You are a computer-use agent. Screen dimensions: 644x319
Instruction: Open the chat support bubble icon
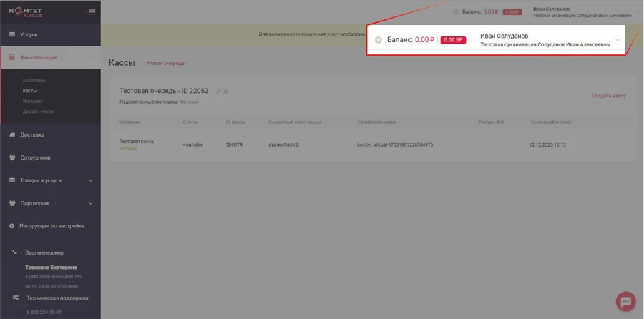(625, 300)
